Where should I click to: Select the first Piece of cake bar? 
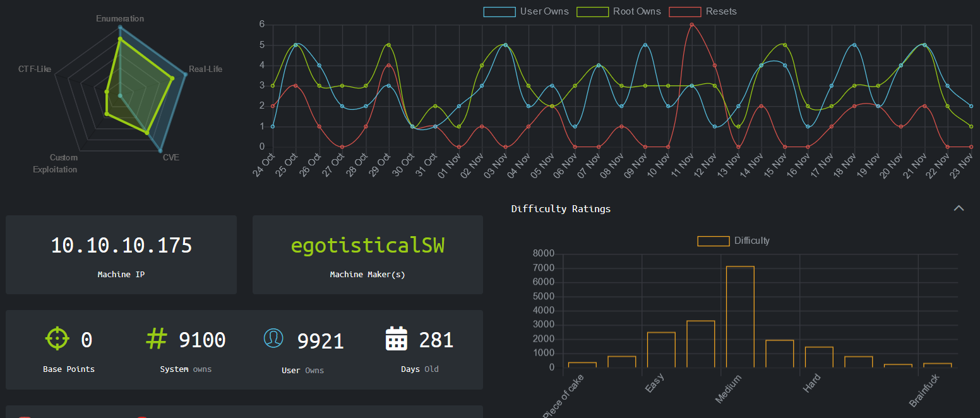(x=582, y=364)
